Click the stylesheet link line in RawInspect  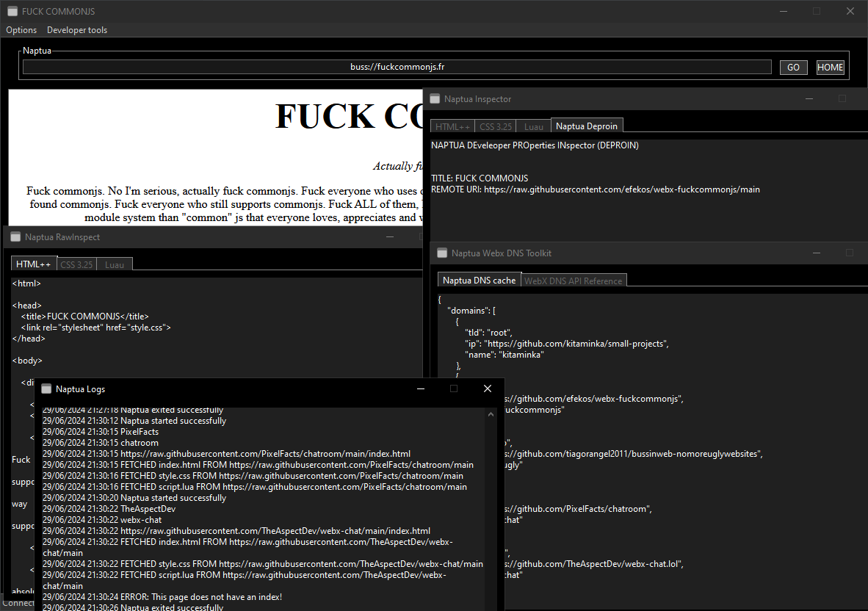click(95, 328)
